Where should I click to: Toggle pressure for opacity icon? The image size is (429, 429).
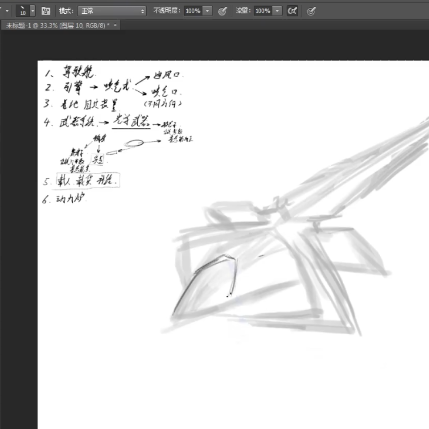point(222,11)
